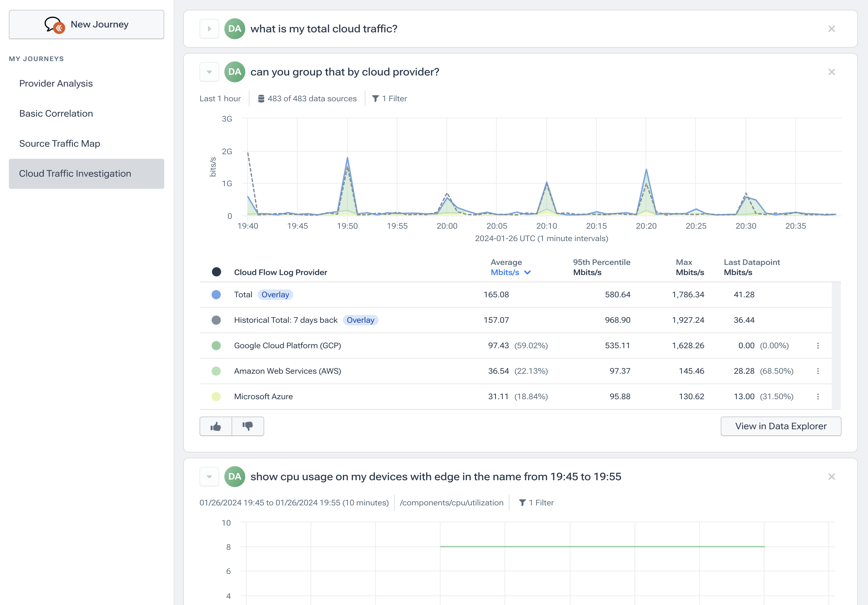868x605 pixels.
Task: Click '483 of 483 data sources' text
Action: 312,99
